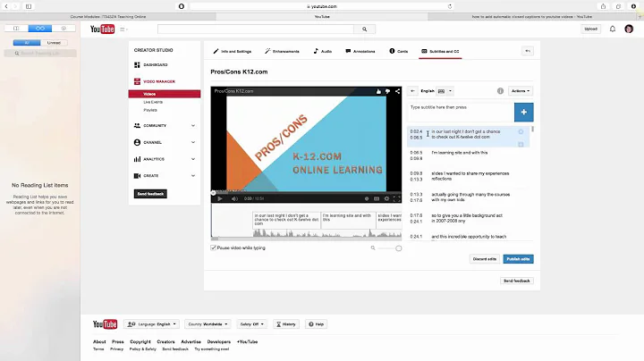Click the watch later clock icon in the player
644x361 pixels.
[x=367, y=198]
